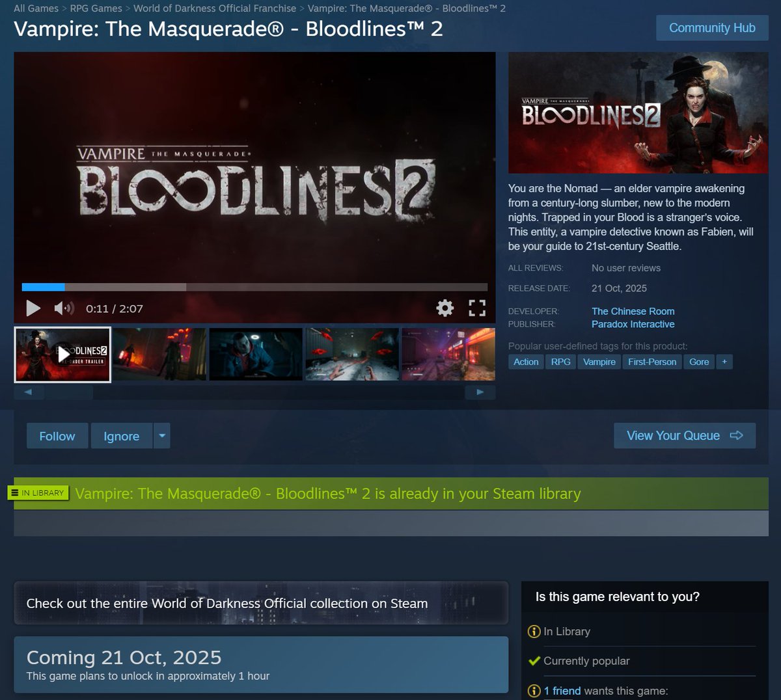The height and width of the screenshot is (700, 781).
Task: Follow this game
Action: pos(57,436)
